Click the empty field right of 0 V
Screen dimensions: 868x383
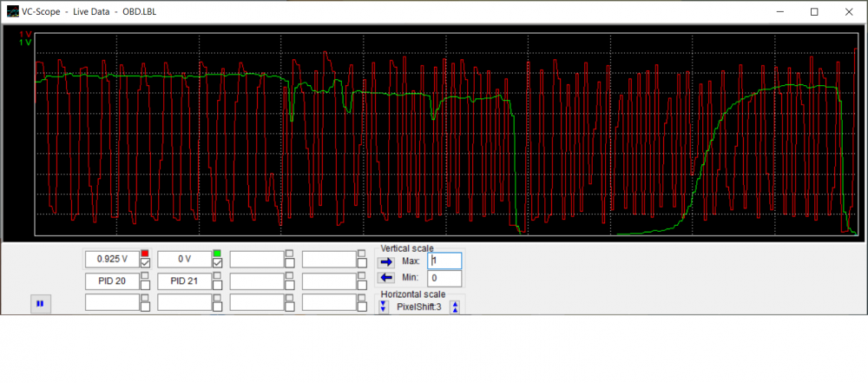(x=257, y=259)
